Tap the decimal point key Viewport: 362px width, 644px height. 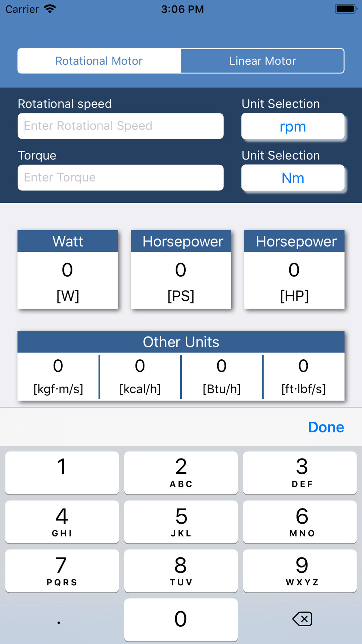pos(59,620)
